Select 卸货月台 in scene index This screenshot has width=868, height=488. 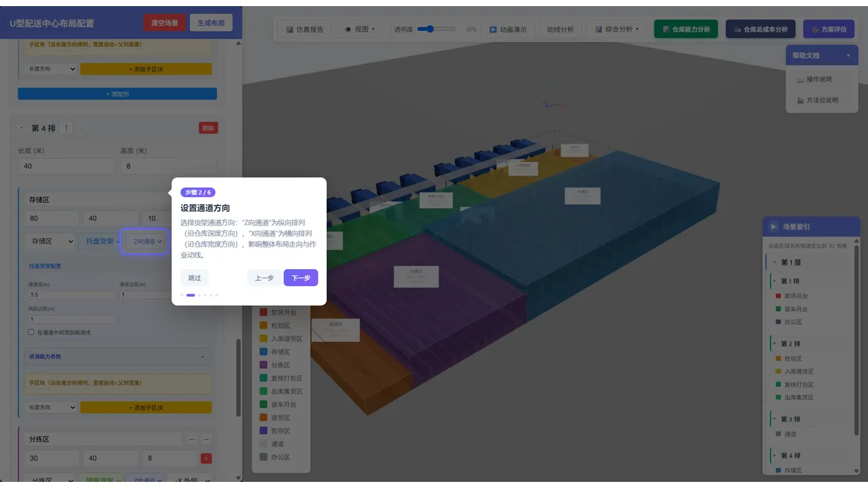pyautogui.click(x=795, y=296)
